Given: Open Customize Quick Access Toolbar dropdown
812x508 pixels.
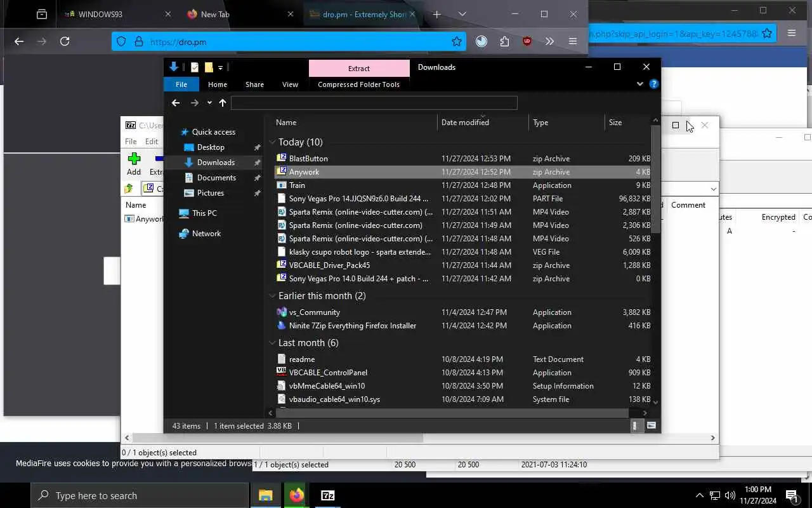Looking at the screenshot, I should tap(221, 67).
